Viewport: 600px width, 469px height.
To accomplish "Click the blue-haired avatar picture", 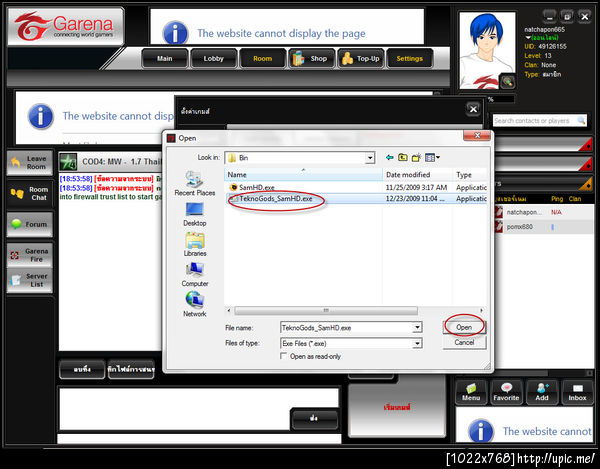I will (487, 50).
